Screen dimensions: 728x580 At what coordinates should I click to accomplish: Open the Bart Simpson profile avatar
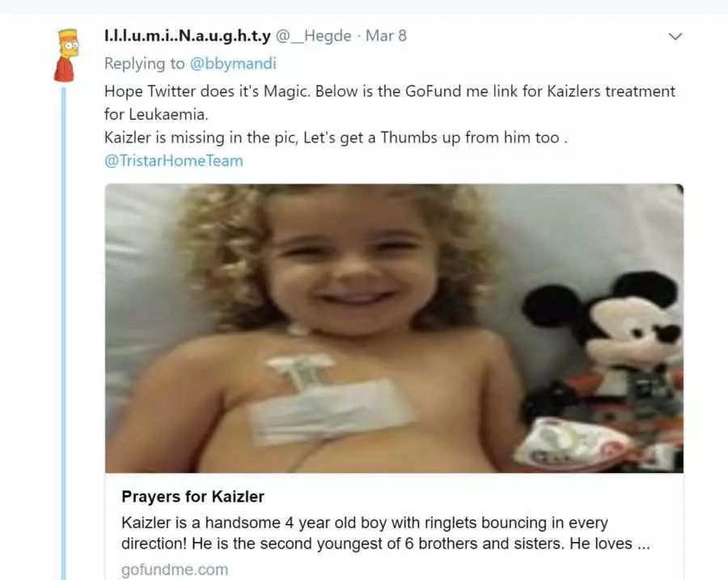pos(66,55)
